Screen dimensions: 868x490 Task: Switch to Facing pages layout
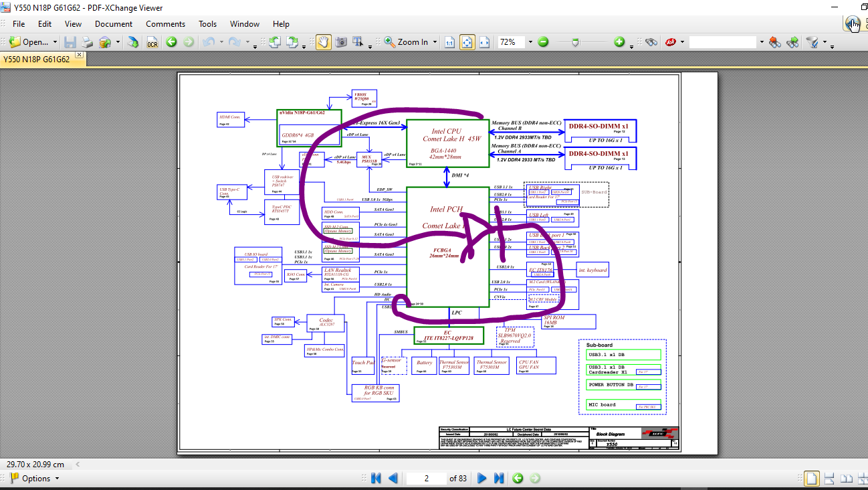[x=847, y=478]
